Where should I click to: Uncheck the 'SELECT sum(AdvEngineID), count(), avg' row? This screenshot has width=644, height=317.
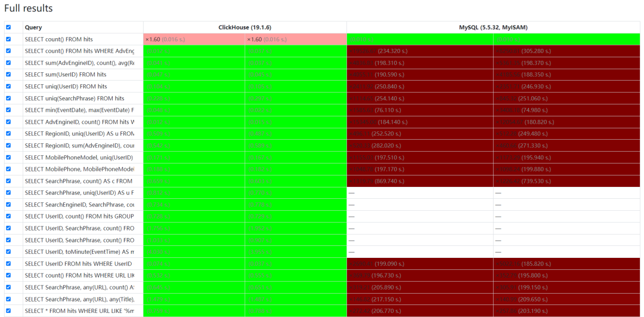pyautogui.click(x=8, y=63)
